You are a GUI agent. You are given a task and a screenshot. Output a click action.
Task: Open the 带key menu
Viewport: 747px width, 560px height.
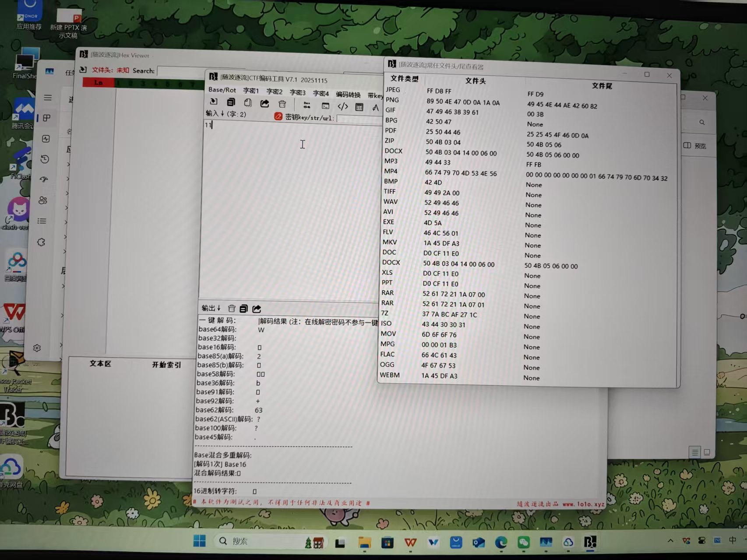pyautogui.click(x=375, y=95)
